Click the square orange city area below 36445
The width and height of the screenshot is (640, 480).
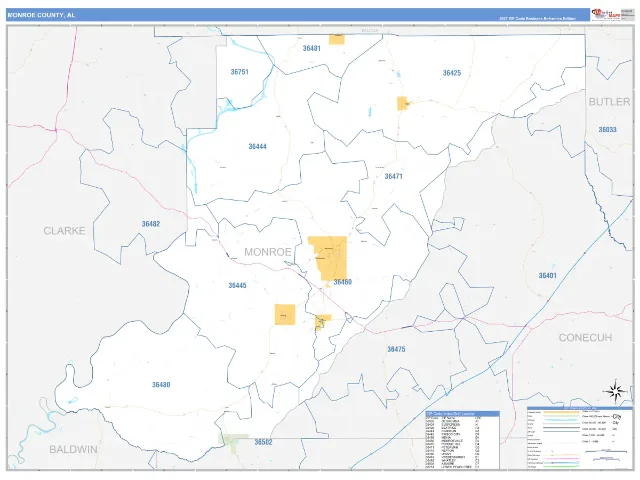285,315
